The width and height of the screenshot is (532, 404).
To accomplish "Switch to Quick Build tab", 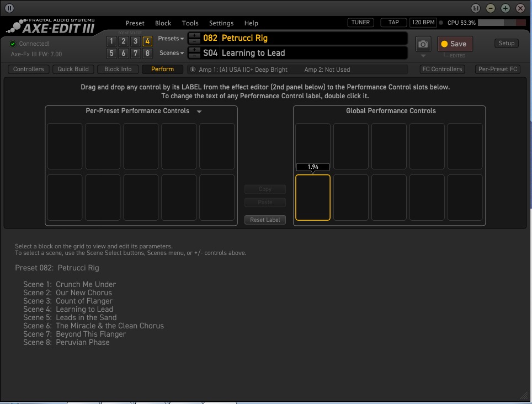I will click(73, 69).
